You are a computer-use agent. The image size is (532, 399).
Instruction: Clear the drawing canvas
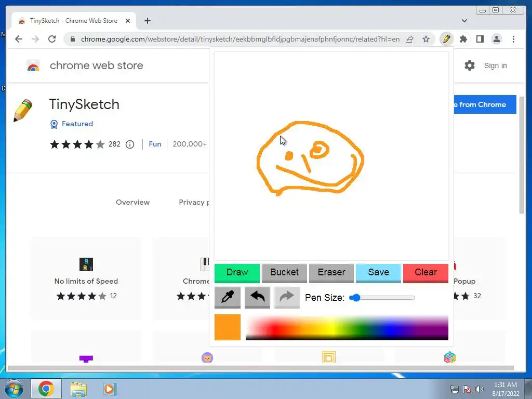tap(425, 273)
